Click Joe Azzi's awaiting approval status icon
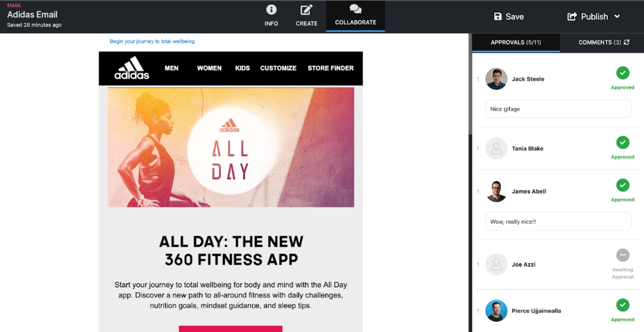 pyautogui.click(x=622, y=255)
